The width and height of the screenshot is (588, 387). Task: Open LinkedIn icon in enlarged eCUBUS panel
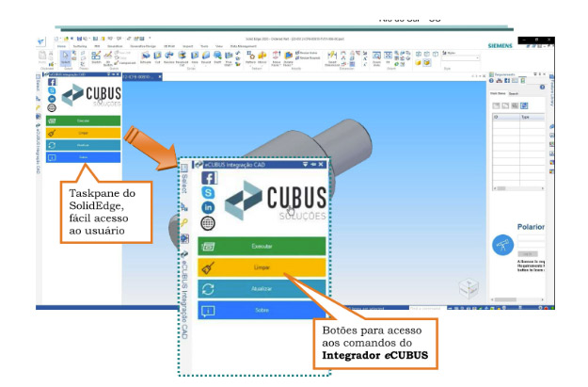click(x=208, y=207)
